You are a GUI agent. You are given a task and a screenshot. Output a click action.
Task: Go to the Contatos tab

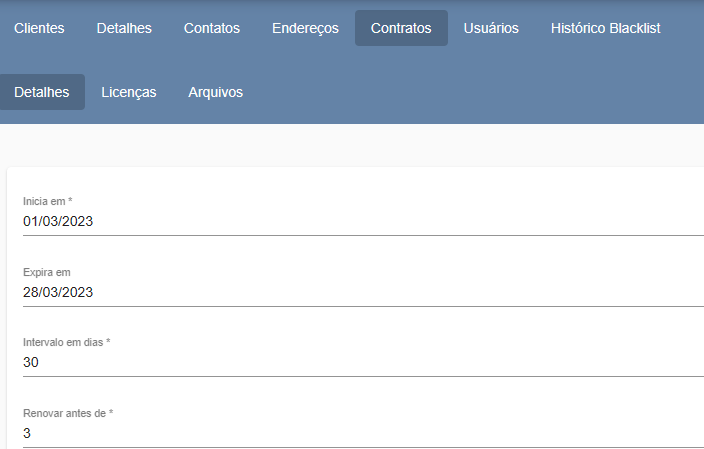click(212, 28)
